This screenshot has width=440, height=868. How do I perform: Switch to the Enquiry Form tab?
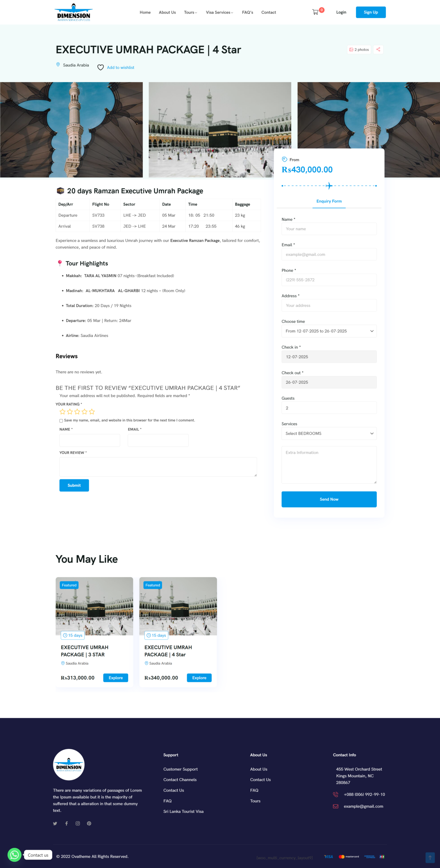tap(329, 201)
